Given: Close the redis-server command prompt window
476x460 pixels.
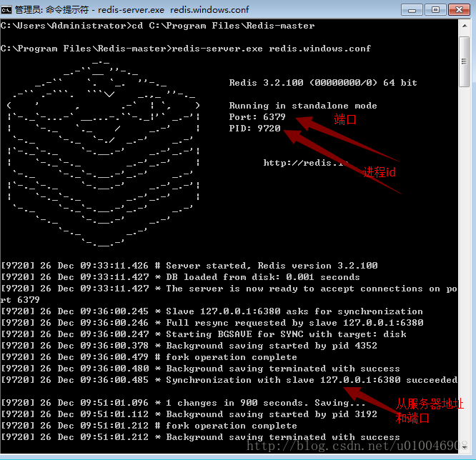Looking at the screenshot, I should (x=459, y=10).
